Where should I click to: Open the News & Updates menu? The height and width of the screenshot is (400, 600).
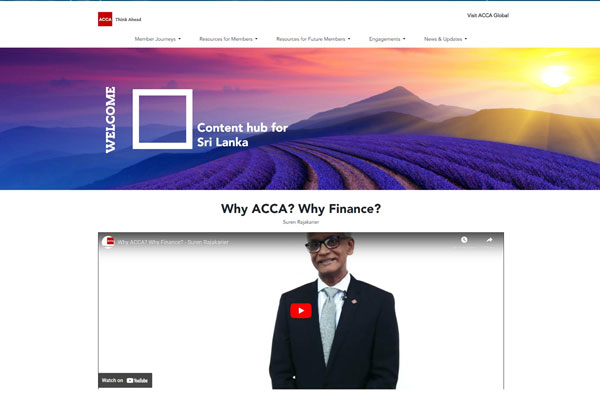(445, 39)
